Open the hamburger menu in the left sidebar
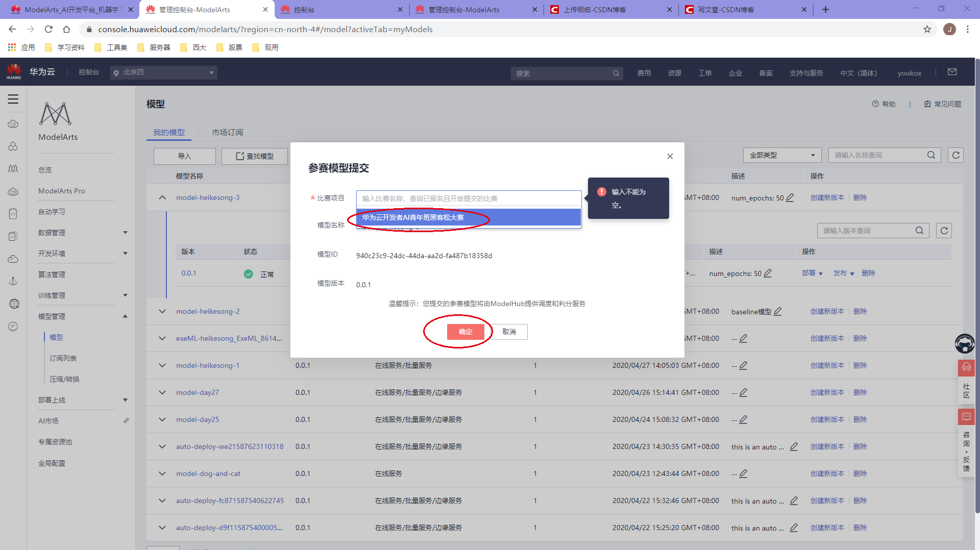The width and height of the screenshot is (980, 550). 13,99
